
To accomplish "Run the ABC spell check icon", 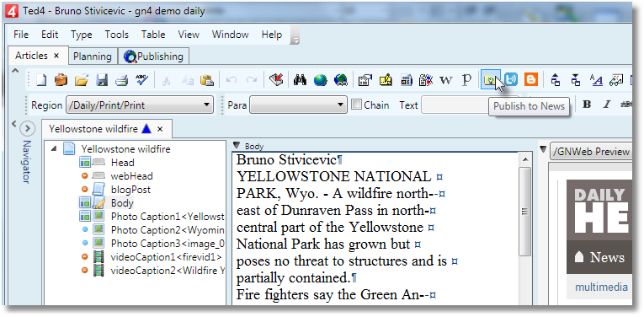I will (x=142, y=79).
